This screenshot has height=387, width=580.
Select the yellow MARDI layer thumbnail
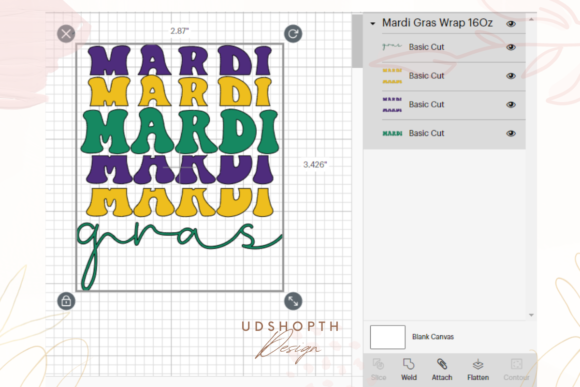pyautogui.click(x=392, y=76)
